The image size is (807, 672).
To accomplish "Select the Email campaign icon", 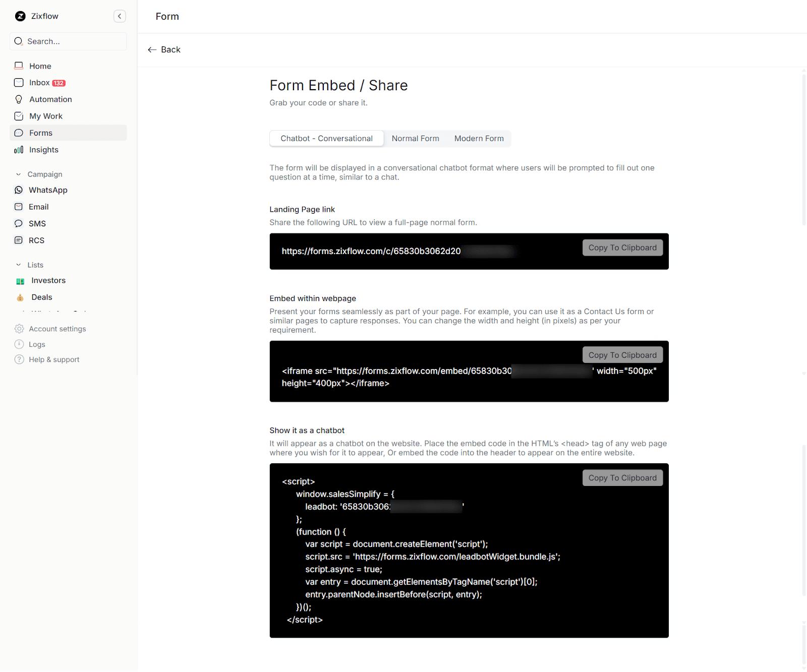I will pos(19,207).
